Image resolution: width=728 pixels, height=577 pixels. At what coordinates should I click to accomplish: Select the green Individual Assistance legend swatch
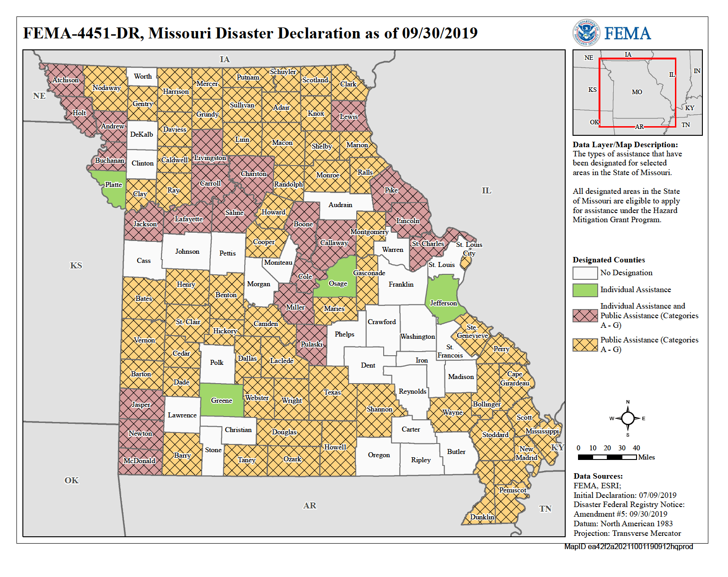(x=585, y=290)
